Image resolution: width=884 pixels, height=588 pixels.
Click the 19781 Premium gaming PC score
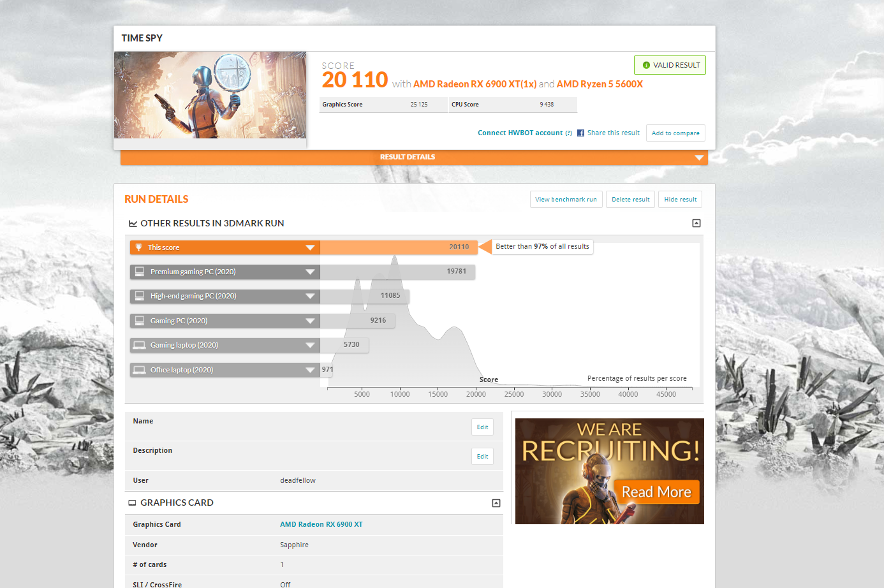tap(457, 272)
